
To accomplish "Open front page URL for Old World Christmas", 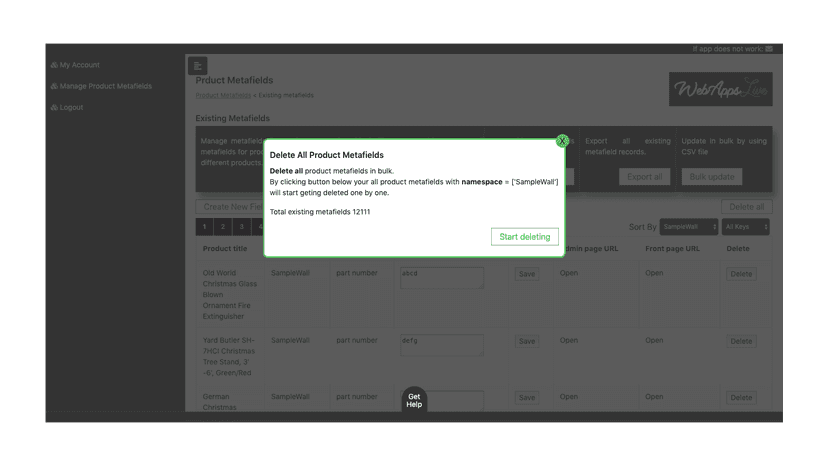I will click(654, 273).
